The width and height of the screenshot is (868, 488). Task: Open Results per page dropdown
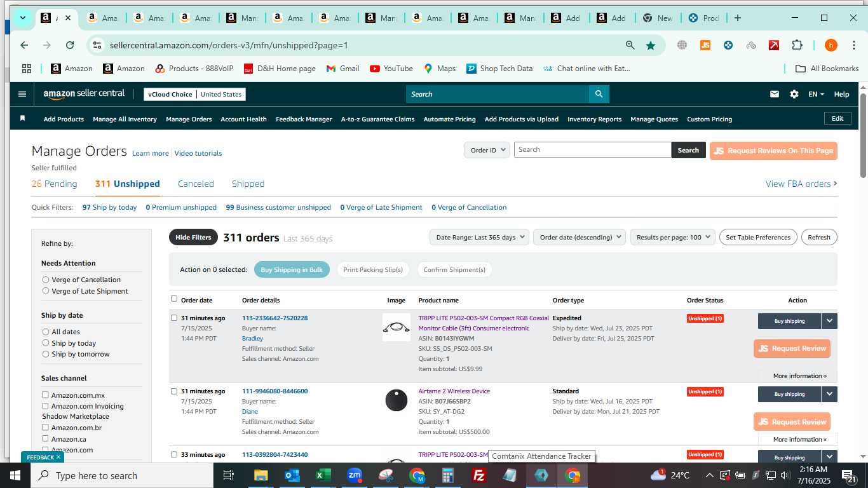[673, 237]
